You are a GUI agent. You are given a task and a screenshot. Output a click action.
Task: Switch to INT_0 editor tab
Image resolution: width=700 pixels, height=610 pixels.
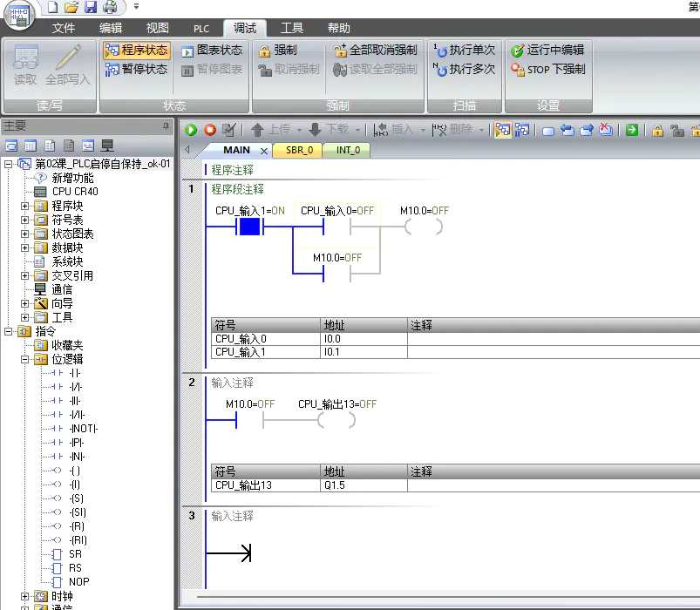pos(348,150)
